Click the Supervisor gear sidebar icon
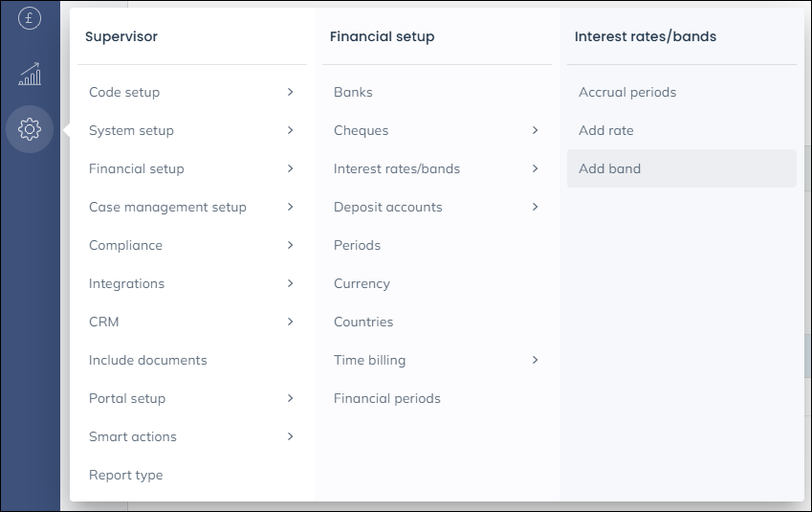812x512 pixels. 30,129
